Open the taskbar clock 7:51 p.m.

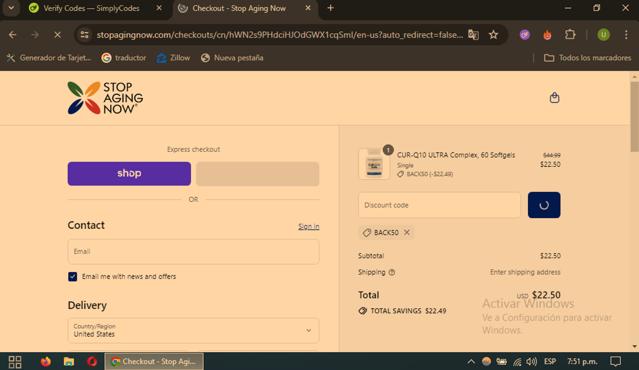pyautogui.click(x=582, y=361)
